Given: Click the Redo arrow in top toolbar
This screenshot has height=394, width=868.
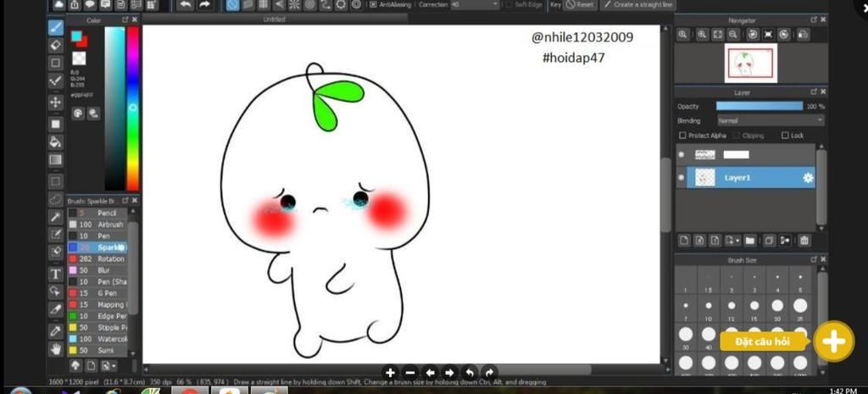Looking at the screenshot, I should [204, 4].
